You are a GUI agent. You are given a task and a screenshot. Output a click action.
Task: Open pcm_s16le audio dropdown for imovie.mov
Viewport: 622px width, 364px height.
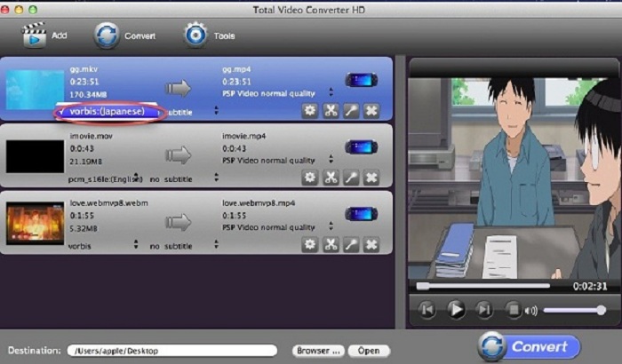(x=136, y=178)
